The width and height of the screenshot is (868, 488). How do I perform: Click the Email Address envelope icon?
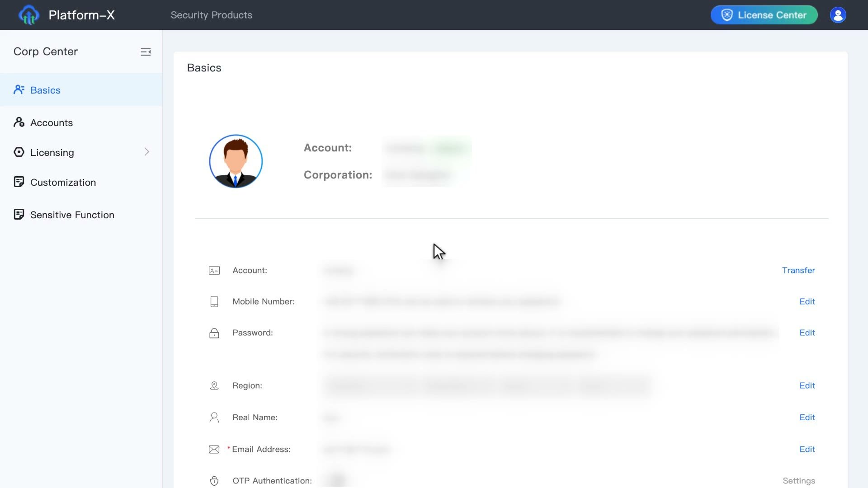[214, 449]
